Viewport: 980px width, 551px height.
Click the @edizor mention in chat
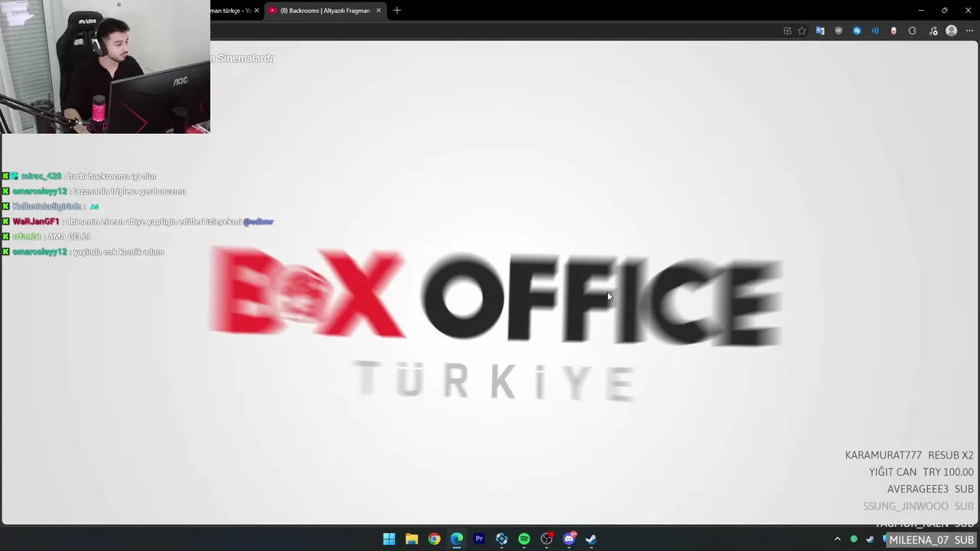click(258, 222)
